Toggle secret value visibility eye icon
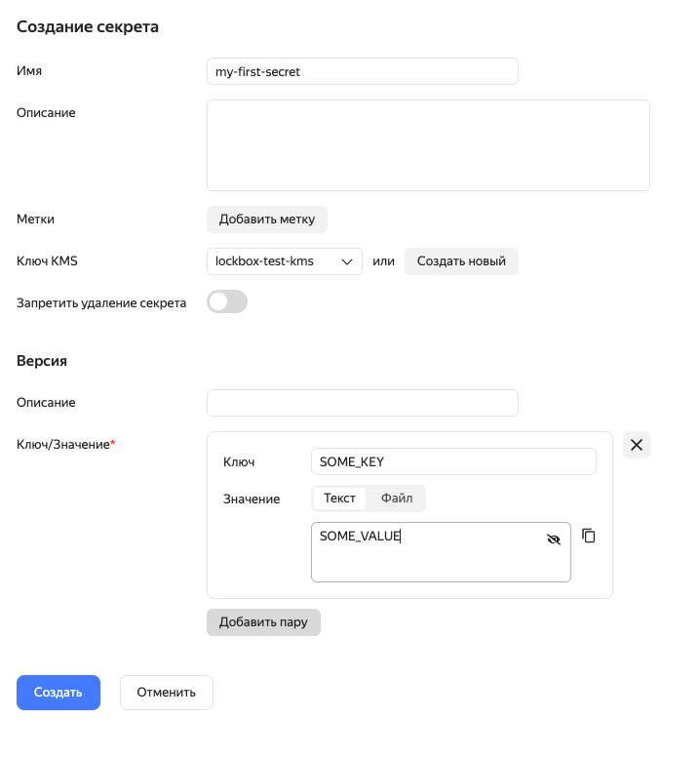 point(554,539)
